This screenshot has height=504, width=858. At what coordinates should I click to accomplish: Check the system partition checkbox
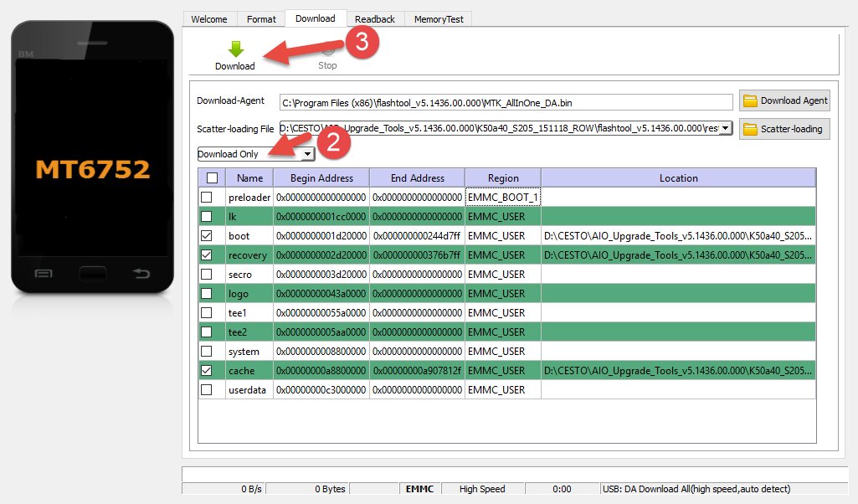coord(207,352)
